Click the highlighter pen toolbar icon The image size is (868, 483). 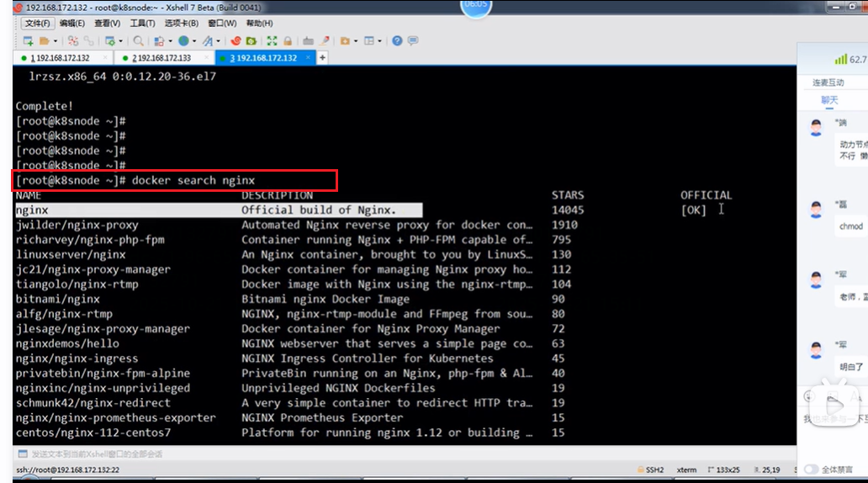[x=325, y=41]
